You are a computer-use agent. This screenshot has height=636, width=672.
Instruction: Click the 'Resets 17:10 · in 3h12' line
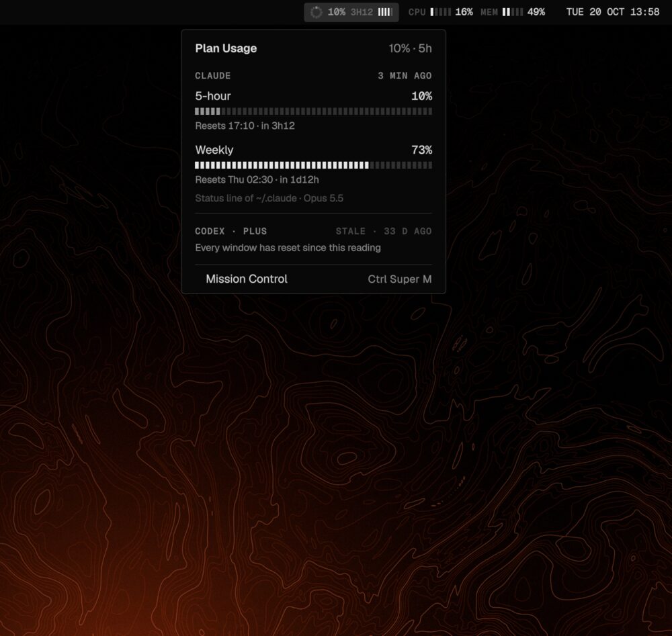coord(245,126)
